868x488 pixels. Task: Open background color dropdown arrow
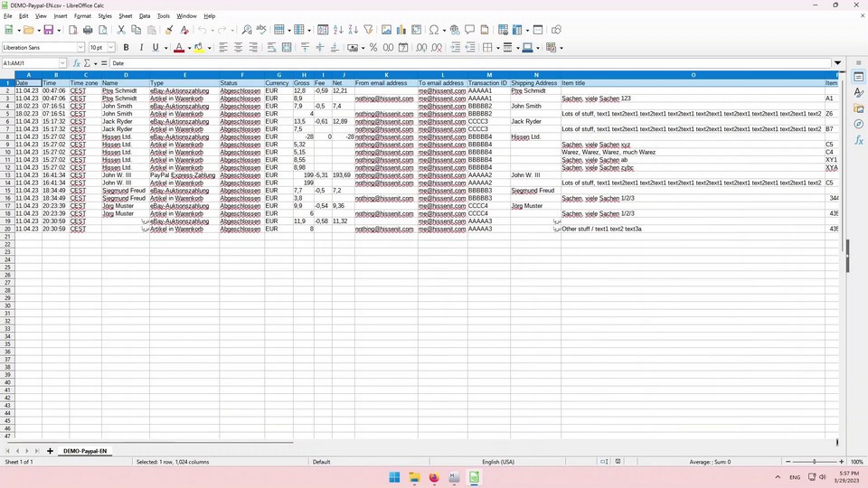click(x=209, y=48)
